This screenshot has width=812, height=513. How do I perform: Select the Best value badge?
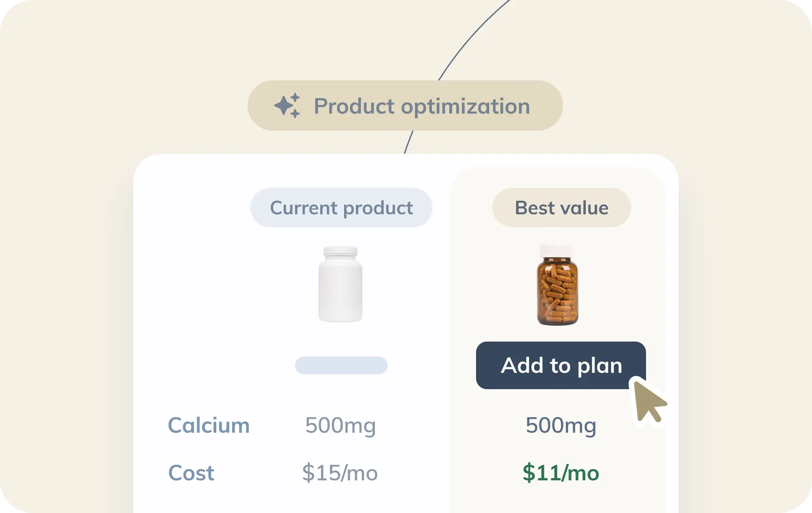(561, 208)
